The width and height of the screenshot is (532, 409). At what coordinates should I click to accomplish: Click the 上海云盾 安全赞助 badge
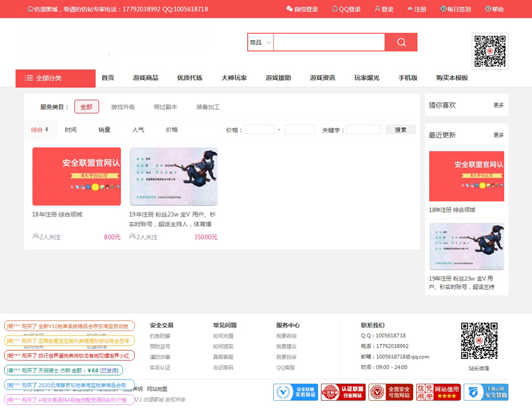(x=486, y=392)
